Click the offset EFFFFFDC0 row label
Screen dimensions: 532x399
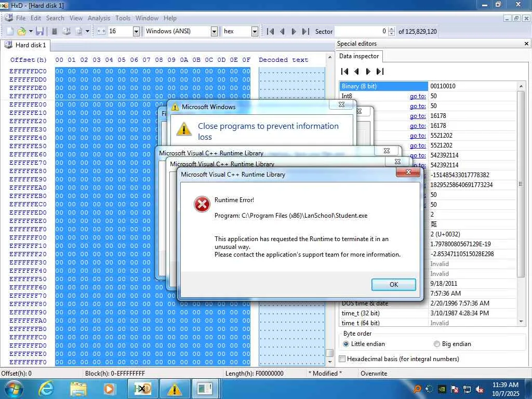(x=28, y=71)
